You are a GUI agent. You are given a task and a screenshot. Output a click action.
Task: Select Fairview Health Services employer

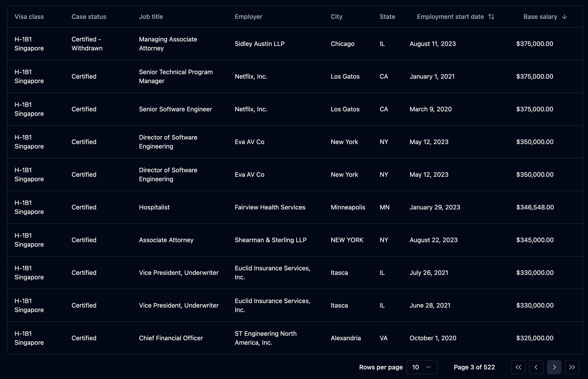point(270,207)
